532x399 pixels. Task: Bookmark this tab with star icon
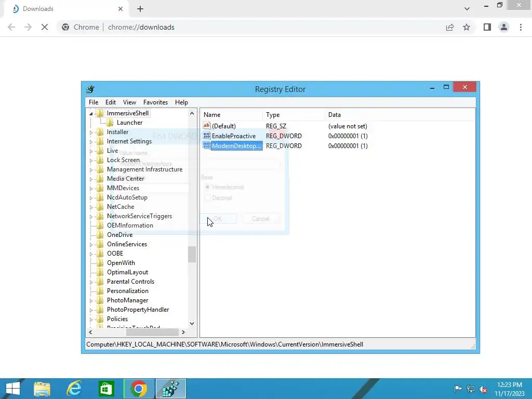(467, 27)
